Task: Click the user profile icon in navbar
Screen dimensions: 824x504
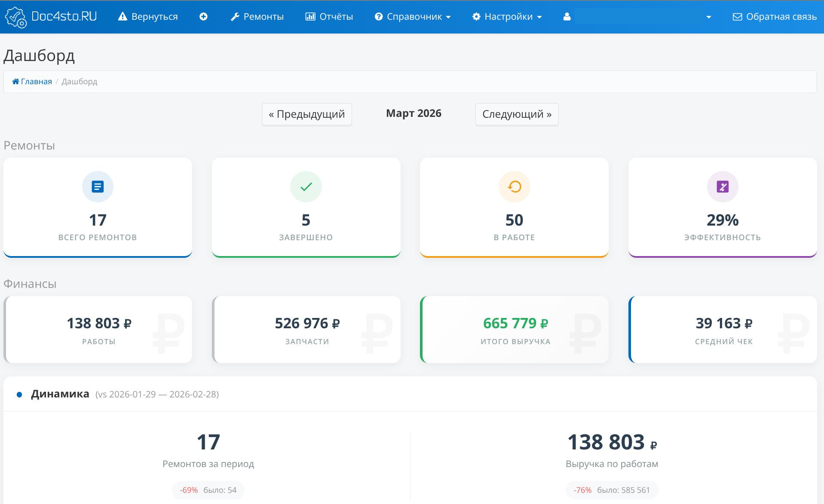Action: 567,17
